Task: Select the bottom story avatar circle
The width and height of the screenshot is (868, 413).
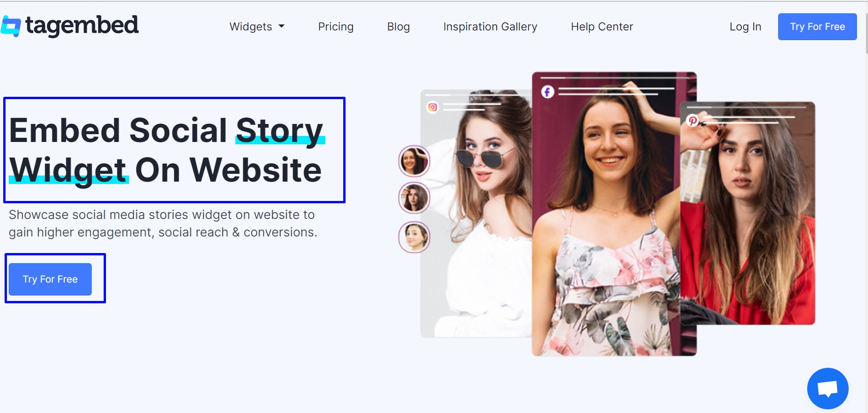Action: [414, 237]
